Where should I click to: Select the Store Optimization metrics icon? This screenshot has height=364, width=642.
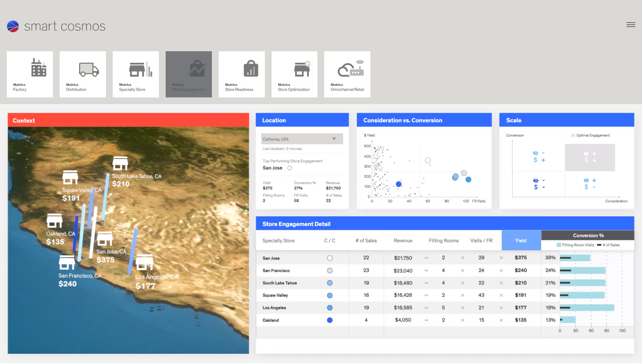[x=294, y=74]
